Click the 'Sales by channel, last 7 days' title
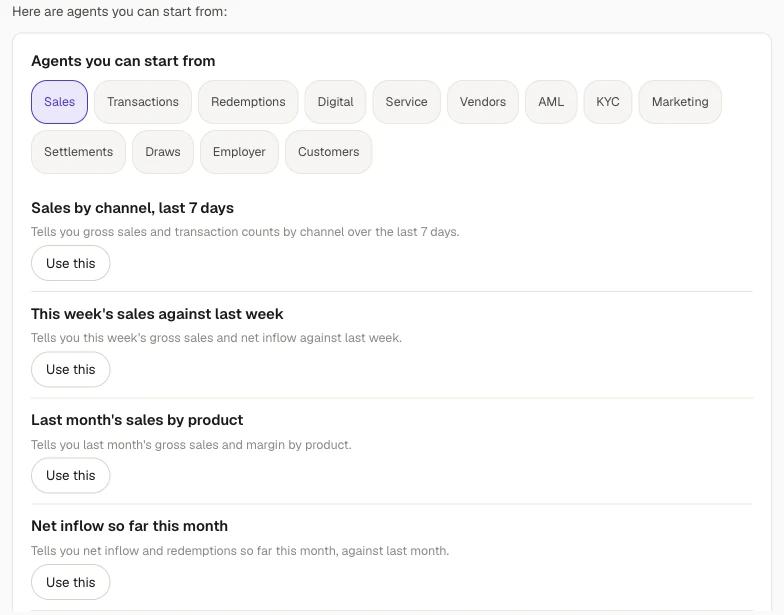Screen dimensions: 784x615 [132, 208]
